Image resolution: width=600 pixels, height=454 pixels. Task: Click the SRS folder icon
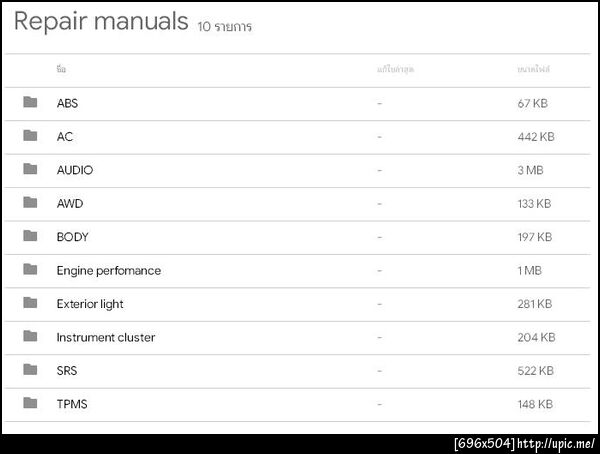[x=30, y=370]
